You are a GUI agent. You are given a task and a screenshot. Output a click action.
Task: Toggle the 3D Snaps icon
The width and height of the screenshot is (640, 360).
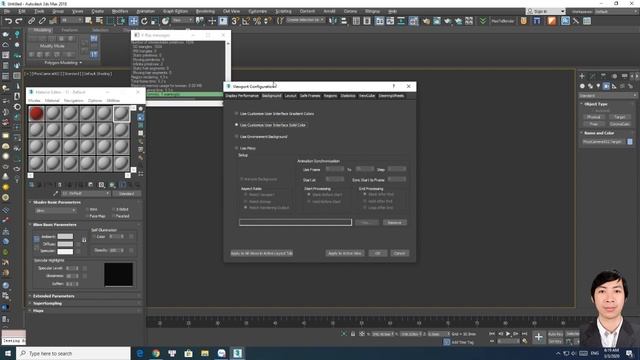tap(235, 21)
